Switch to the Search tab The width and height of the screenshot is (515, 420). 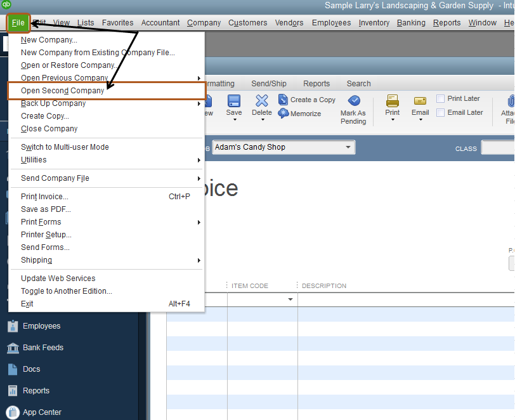(x=359, y=84)
